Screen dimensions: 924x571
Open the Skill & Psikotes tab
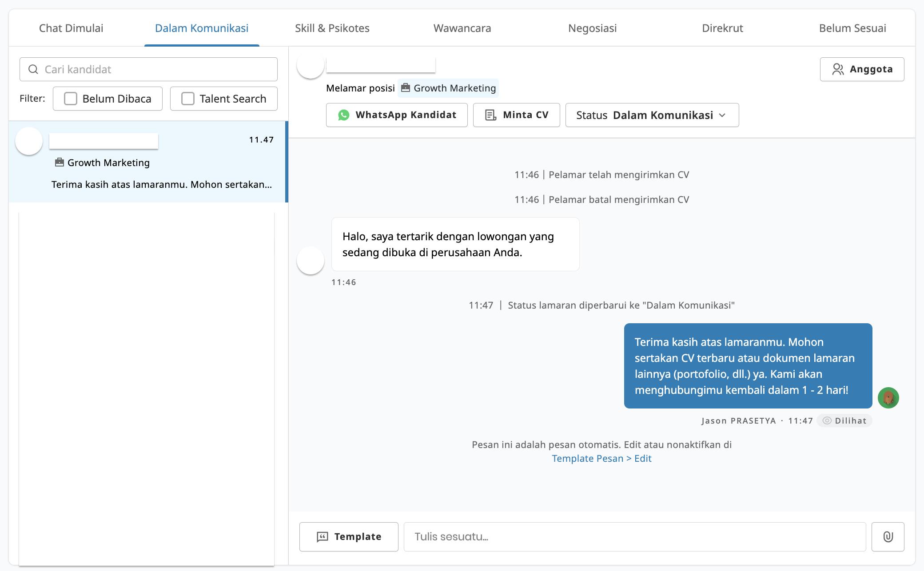(x=332, y=28)
